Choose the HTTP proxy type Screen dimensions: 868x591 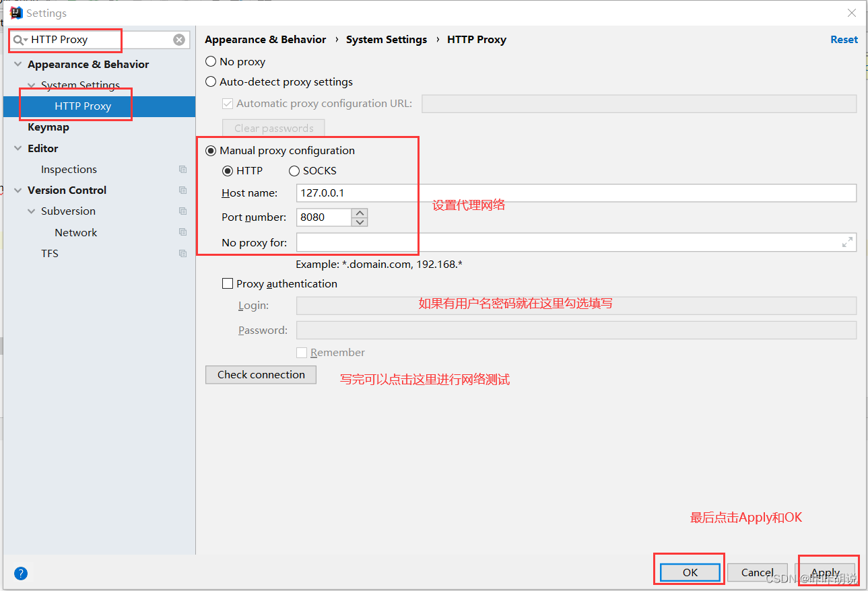[x=228, y=171]
